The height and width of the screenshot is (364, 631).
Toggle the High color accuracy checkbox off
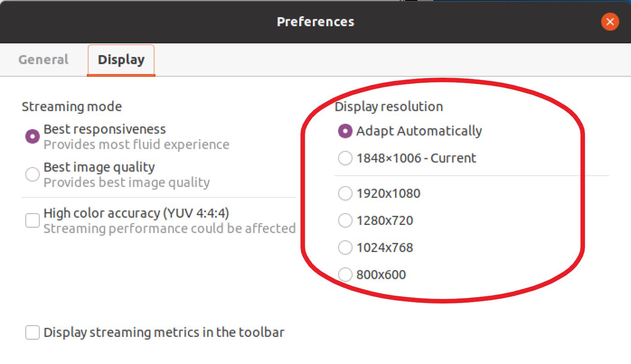pyautogui.click(x=32, y=220)
